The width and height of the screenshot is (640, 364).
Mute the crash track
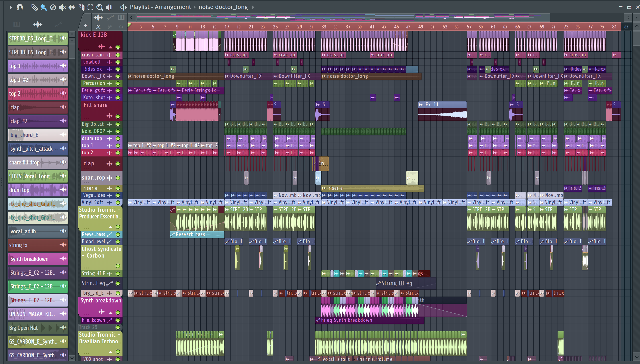click(x=118, y=55)
